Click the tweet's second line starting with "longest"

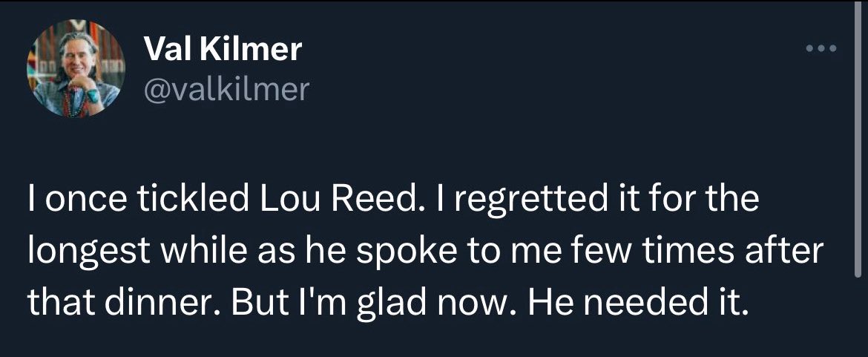pyautogui.click(x=427, y=252)
